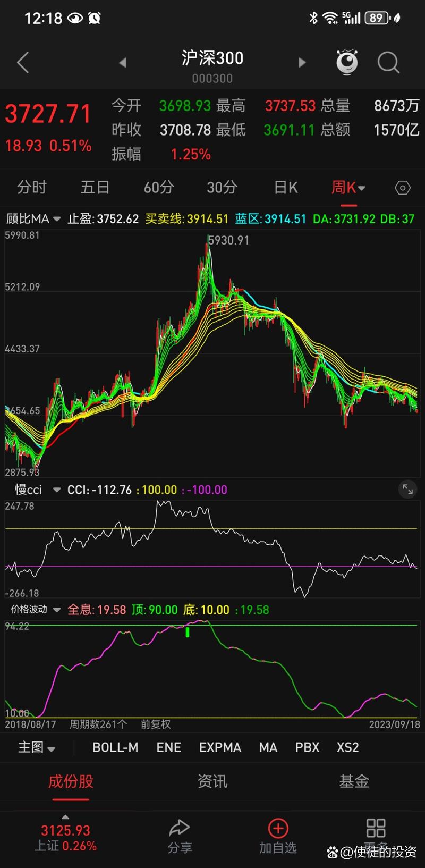Switch to the 日K tab
The width and height of the screenshot is (425, 868).
coord(286,187)
